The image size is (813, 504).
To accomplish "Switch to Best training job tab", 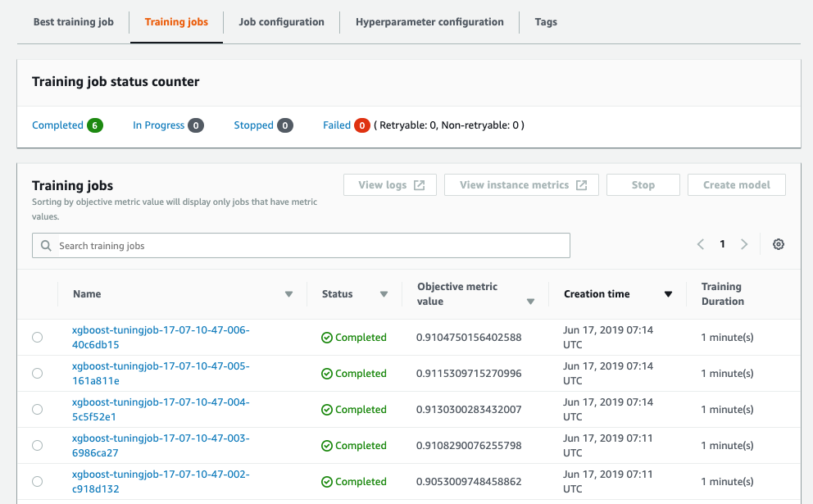I will (74, 22).
